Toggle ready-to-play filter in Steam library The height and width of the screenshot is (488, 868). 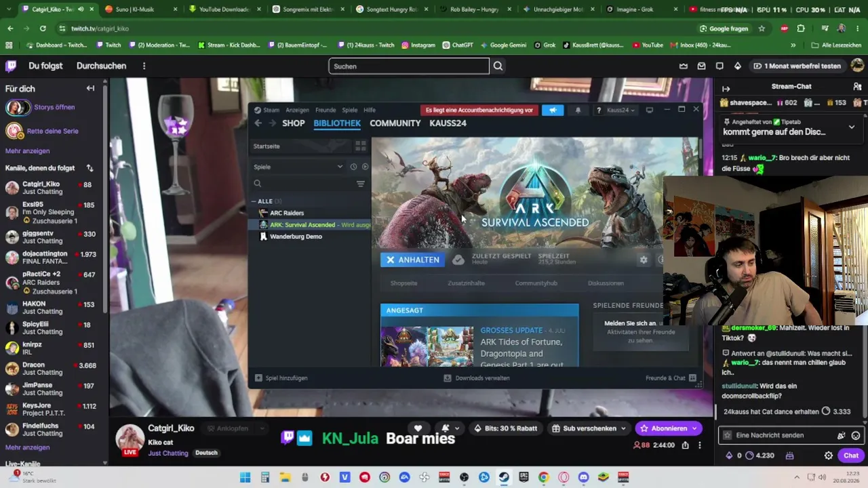[365, 167]
